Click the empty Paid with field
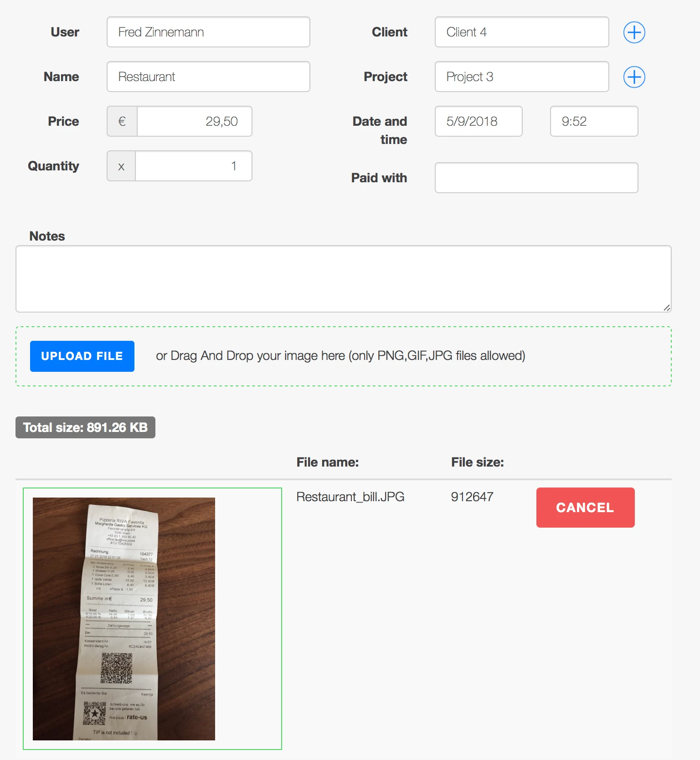 tap(536, 178)
